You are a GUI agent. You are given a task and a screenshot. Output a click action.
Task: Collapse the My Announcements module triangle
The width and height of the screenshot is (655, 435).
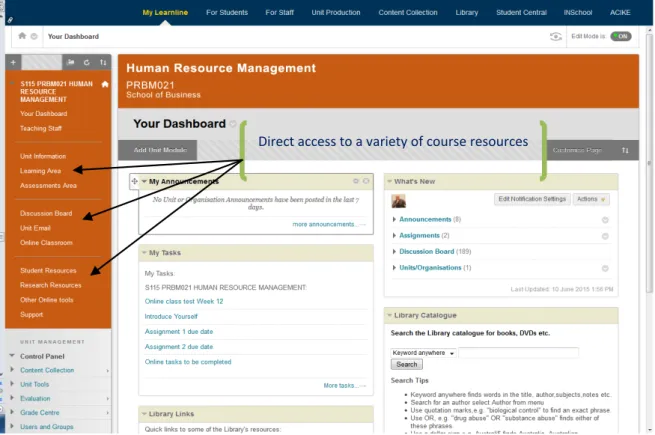(x=144, y=181)
